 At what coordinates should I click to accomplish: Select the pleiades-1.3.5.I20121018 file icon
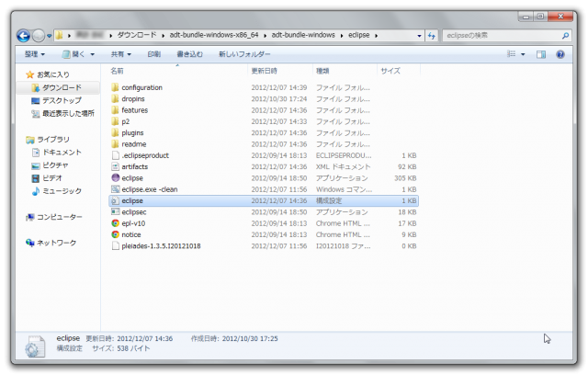click(x=115, y=246)
